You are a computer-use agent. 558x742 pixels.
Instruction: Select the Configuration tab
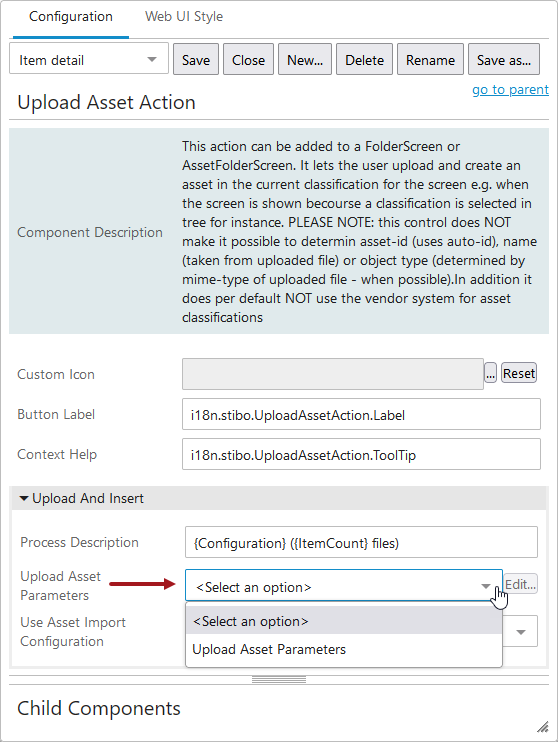point(71,17)
